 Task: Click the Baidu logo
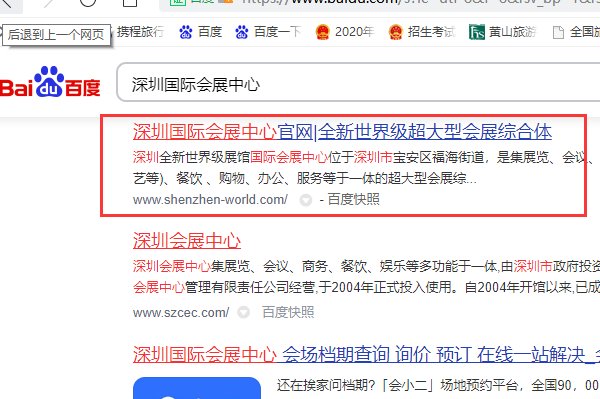50,83
